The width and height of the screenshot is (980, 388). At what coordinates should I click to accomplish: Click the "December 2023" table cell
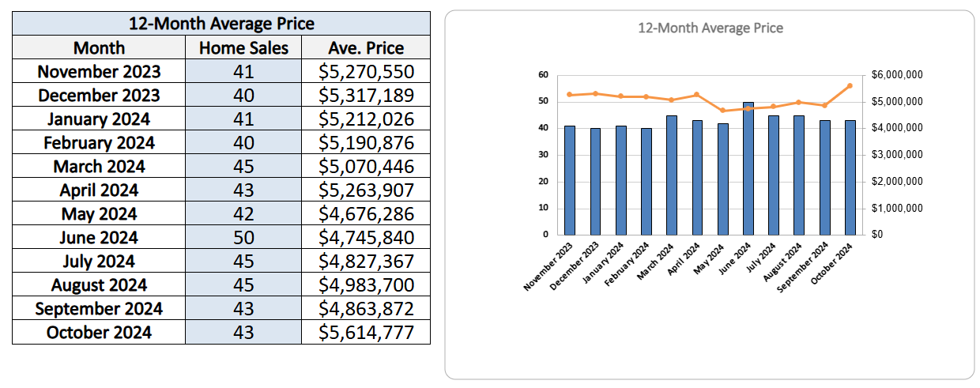point(99,95)
